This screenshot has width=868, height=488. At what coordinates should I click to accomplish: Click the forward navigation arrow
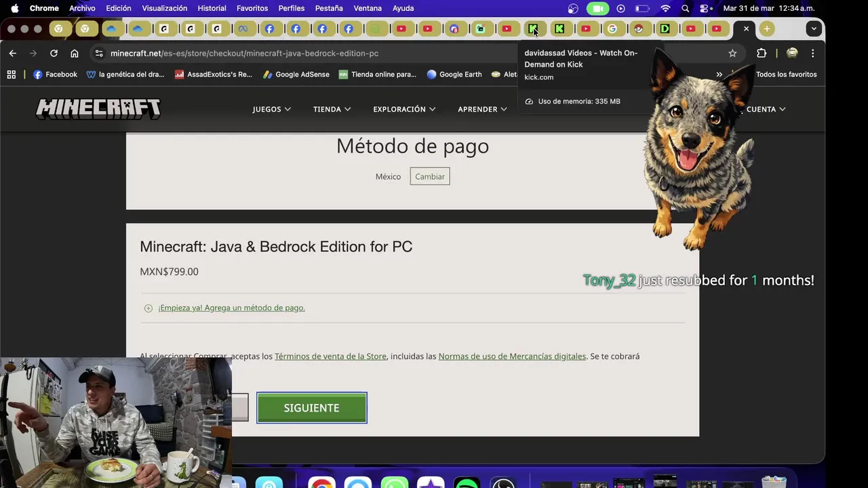click(x=33, y=53)
